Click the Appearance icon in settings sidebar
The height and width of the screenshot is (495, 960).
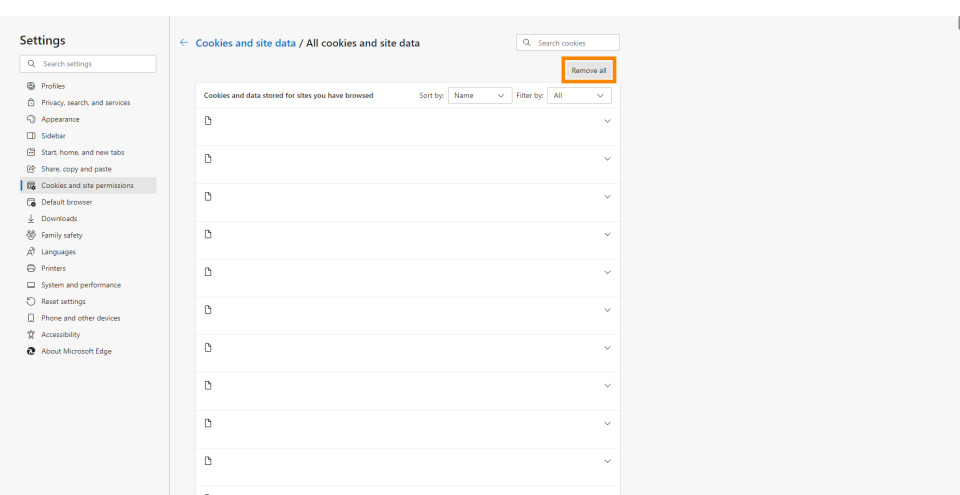pos(31,119)
